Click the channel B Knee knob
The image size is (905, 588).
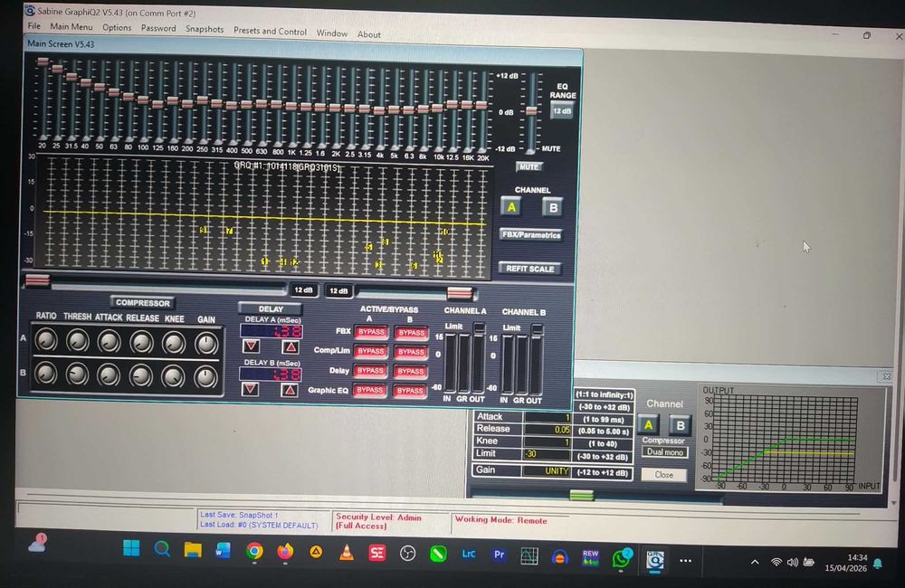[x=173, y=377]
